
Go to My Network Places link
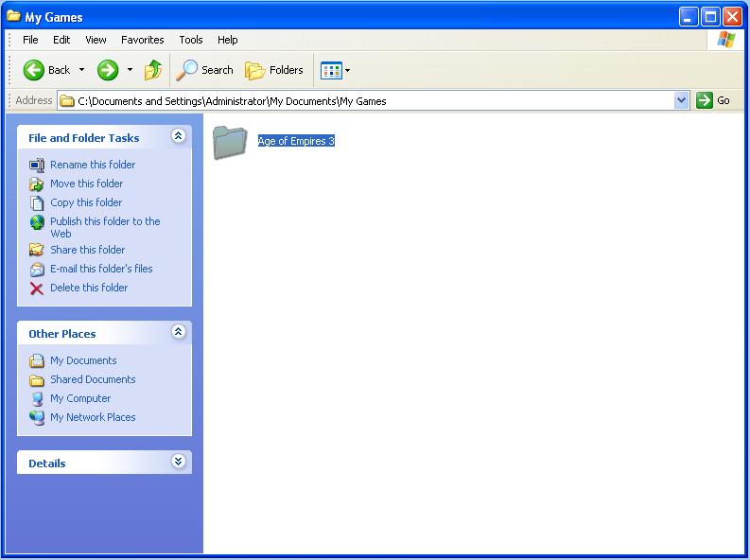coord(93,417)
